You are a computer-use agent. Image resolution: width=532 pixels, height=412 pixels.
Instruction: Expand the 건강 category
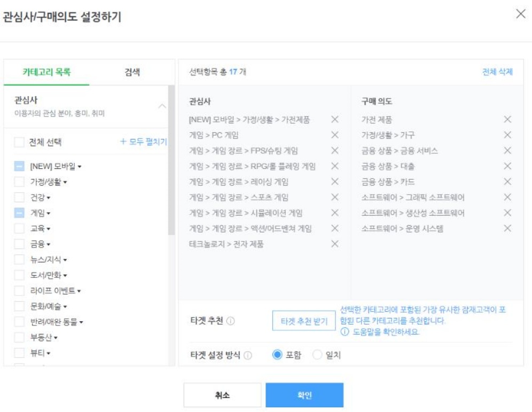tap(49, 198)
